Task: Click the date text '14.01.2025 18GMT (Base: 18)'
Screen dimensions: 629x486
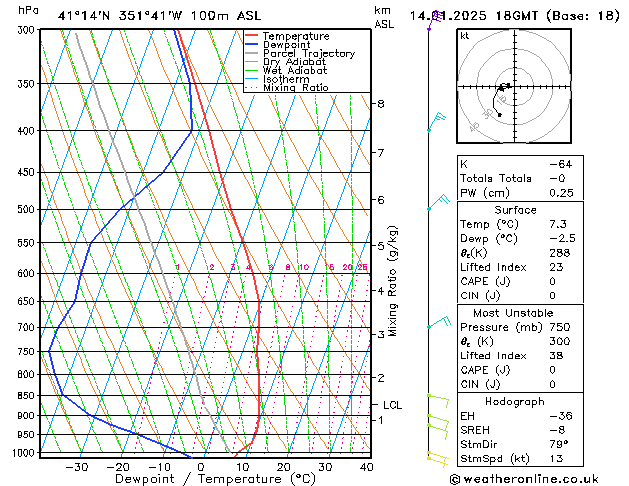Action: coord(514,16)
